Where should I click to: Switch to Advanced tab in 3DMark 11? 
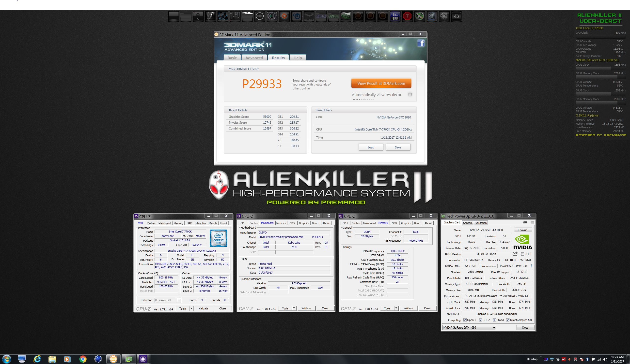[254, 58]
